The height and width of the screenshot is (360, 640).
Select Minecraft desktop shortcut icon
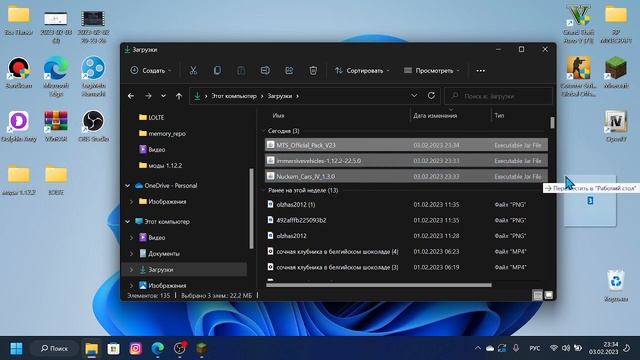(x=616, y=73)
